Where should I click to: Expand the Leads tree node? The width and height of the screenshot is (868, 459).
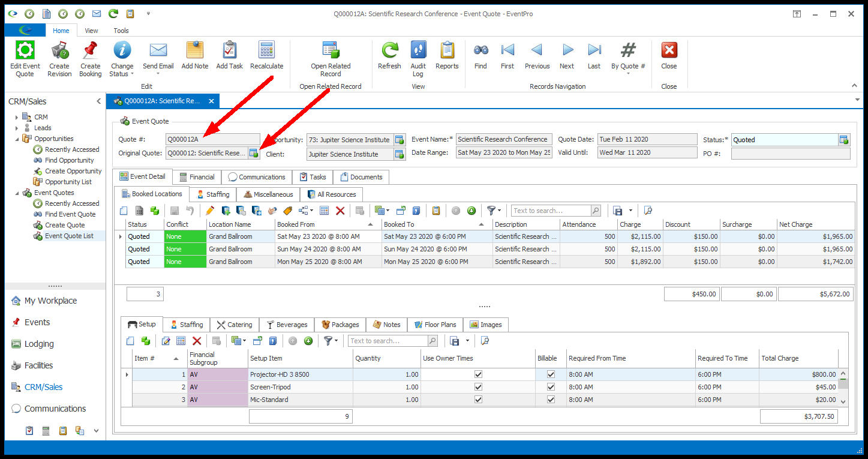pos(17,128)
